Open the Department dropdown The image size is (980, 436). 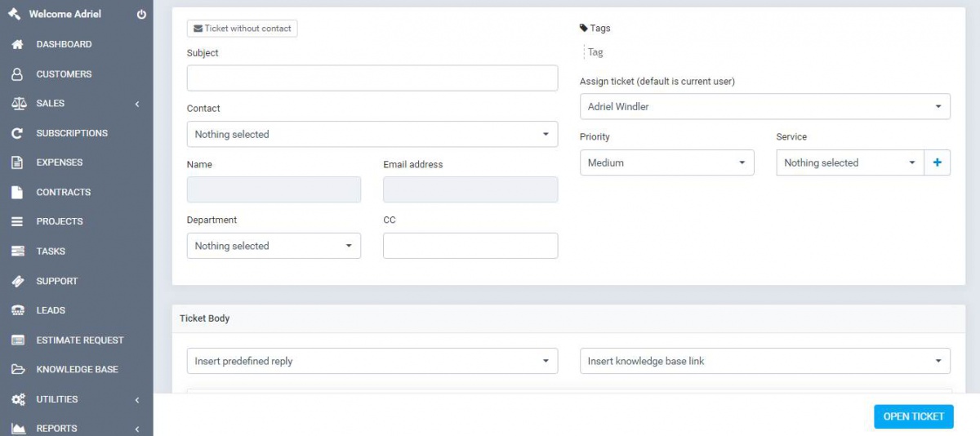pyautogui.click(x=274, y=246)
